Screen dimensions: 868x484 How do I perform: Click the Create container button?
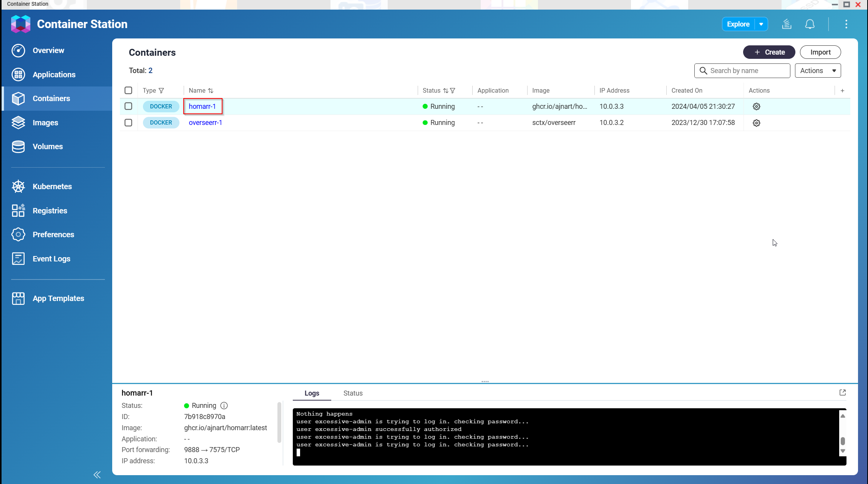tap(769, 52)
